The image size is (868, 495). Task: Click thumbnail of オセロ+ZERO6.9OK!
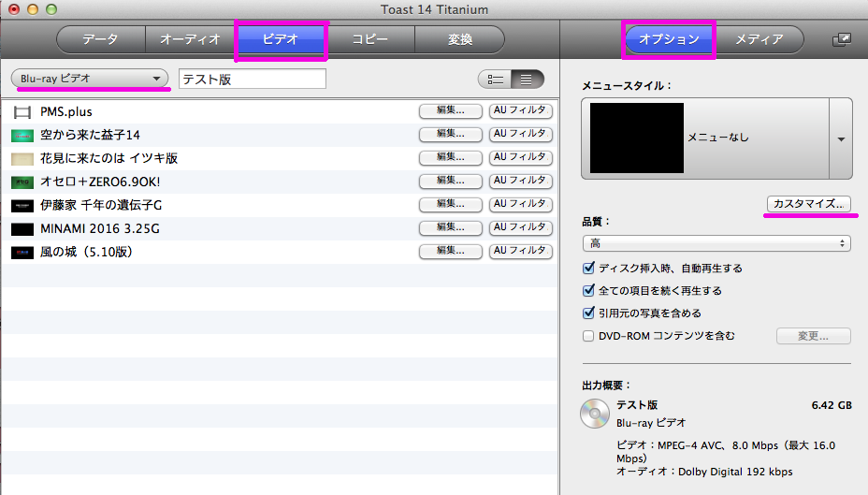tap(22, 182)
